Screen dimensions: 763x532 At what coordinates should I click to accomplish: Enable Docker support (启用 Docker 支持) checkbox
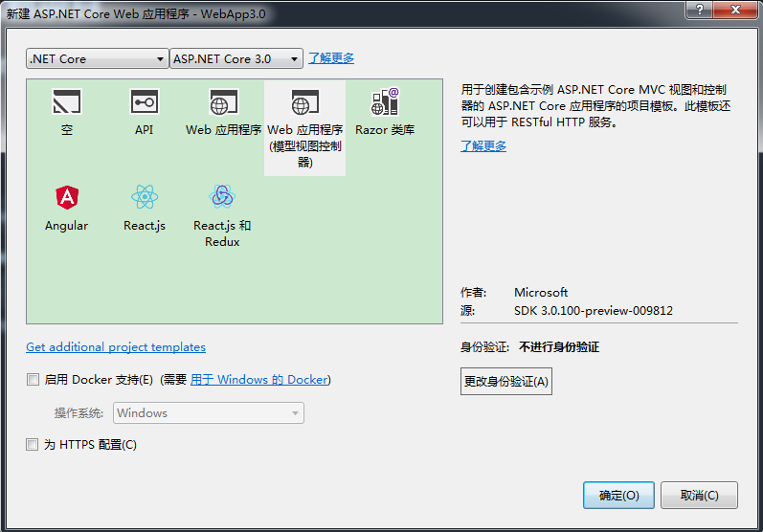tap(33, 379)
